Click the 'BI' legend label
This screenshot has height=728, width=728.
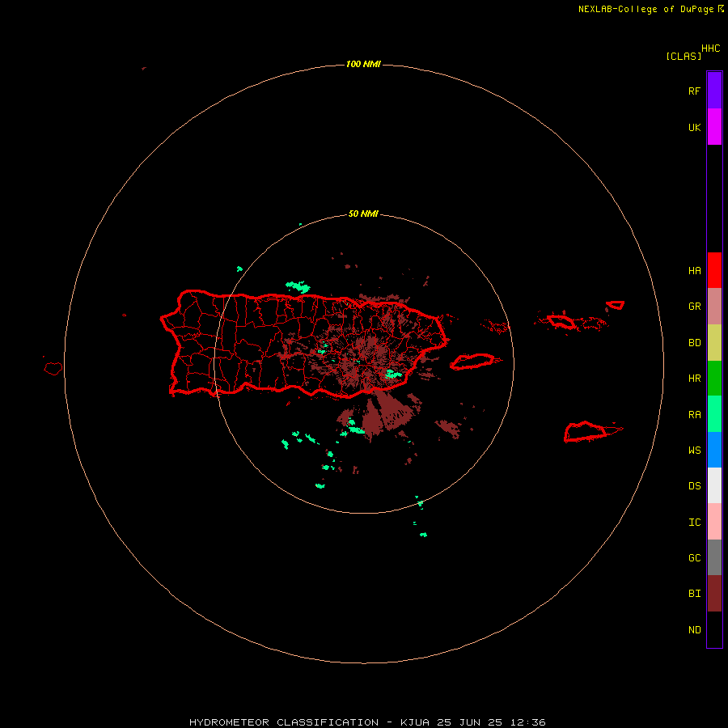[x=694, y=594]
